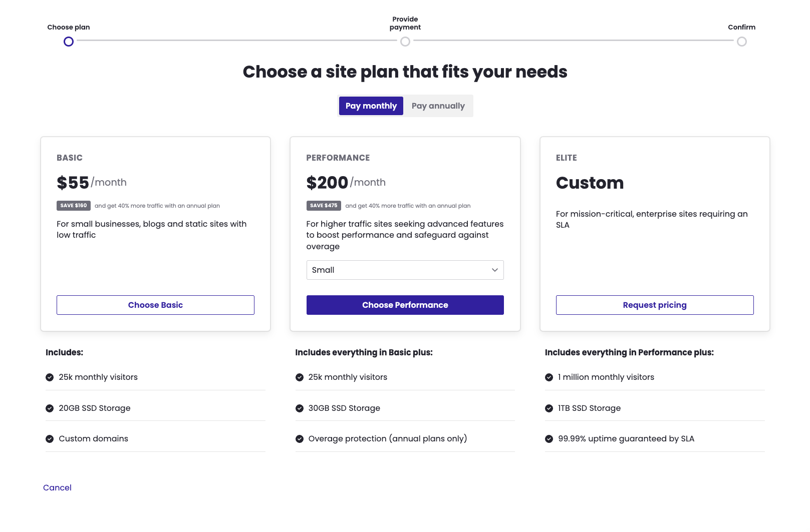The width and height of the screenshot is (810, 532).
Task: Select the Pay monthly billing option
Action: [x=371, y=106]
